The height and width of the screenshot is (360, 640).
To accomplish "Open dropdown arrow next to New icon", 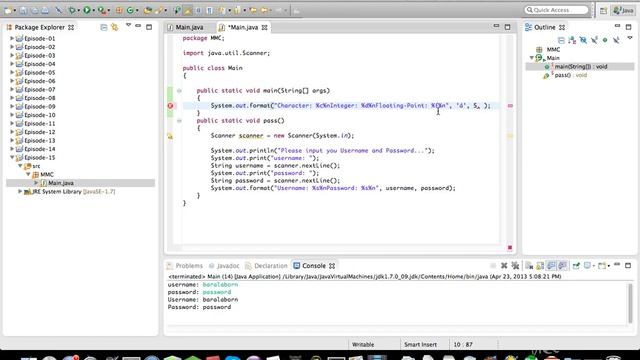I will pyautogui.click(x=15, y=11).
